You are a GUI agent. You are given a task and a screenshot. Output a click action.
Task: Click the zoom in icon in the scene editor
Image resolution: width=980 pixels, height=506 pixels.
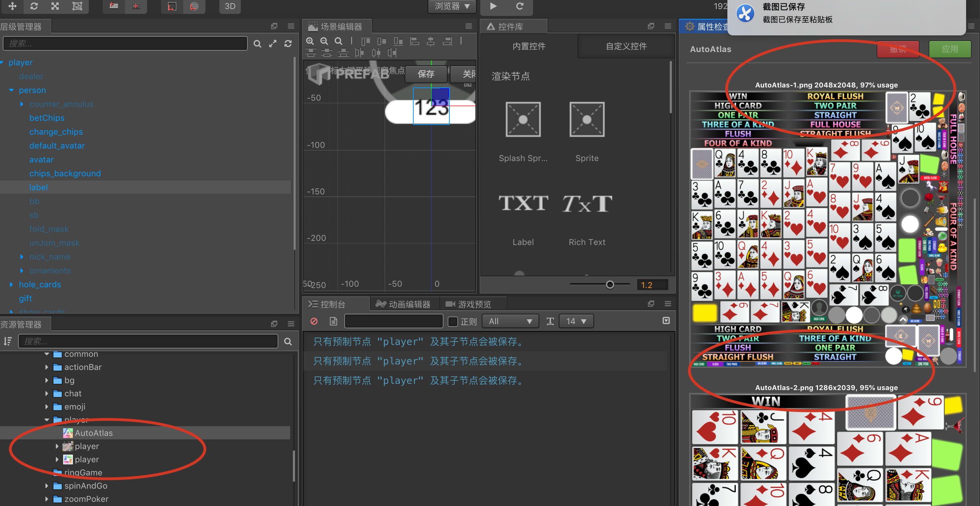pos(310,41)
